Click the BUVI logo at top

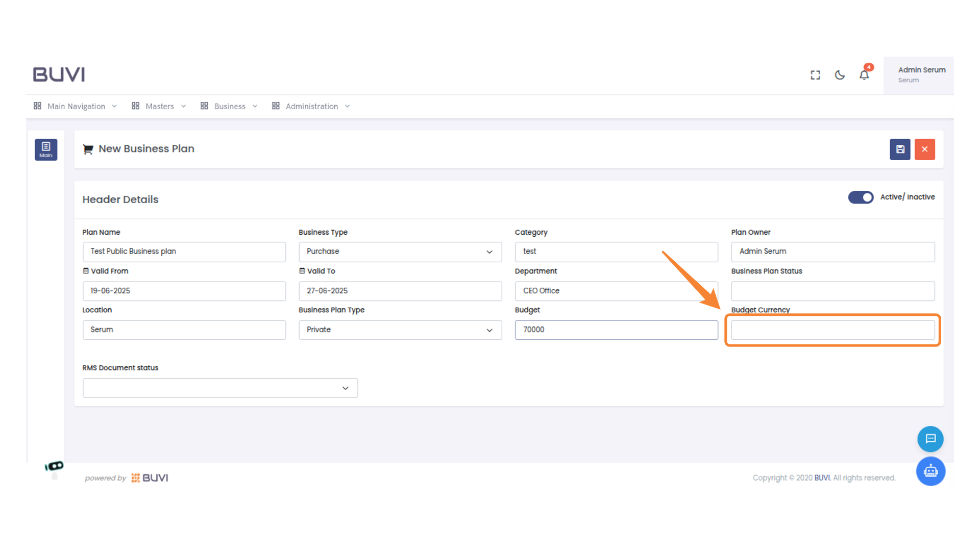[x=59, y=74]
